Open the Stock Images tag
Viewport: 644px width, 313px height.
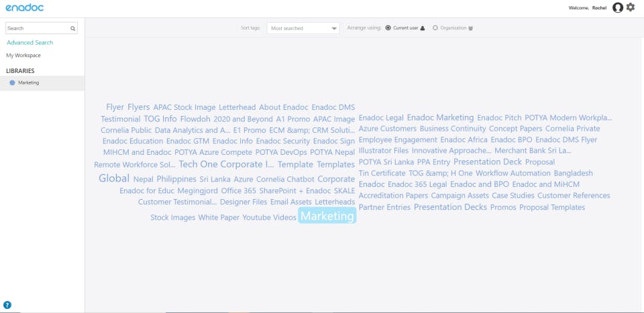coord(172,217)
